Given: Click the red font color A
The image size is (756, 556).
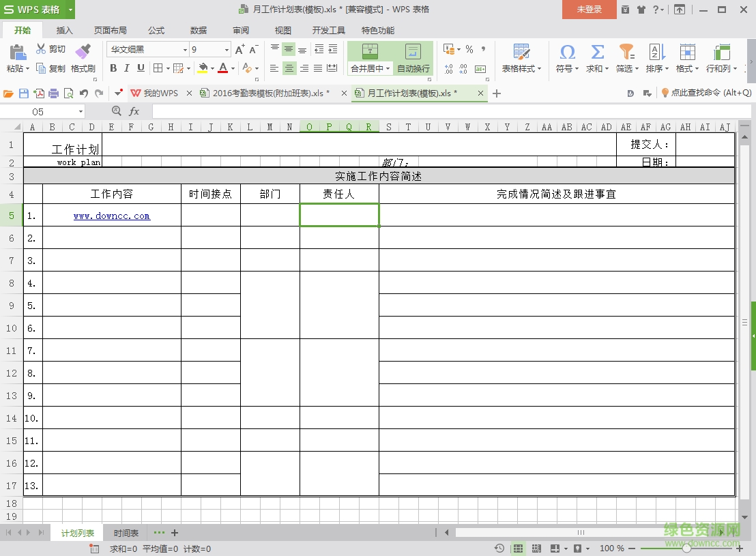Looking at the screenshot, I should click(x=222, y=68).
